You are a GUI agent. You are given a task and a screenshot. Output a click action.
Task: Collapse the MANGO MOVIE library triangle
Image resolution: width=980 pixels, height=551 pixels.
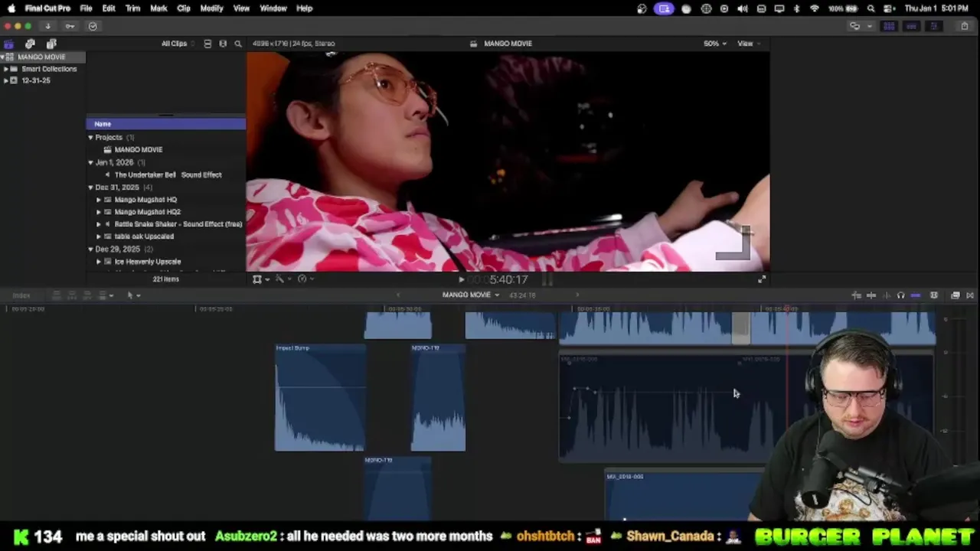(4, 57)
